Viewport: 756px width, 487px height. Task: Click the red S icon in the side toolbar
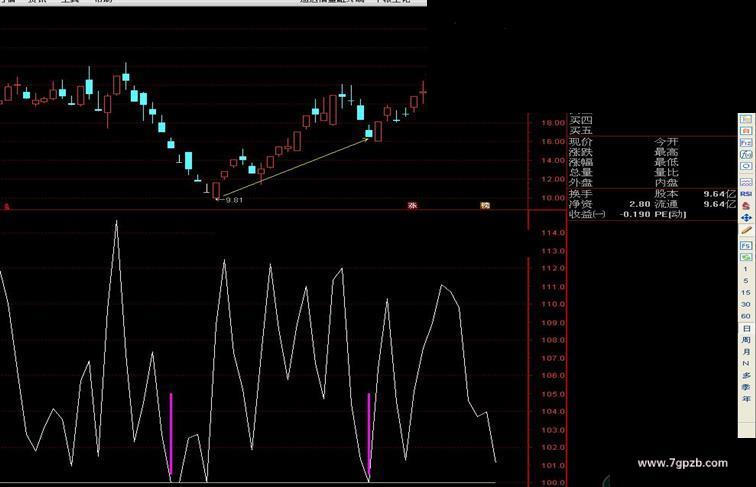[746, 206]
